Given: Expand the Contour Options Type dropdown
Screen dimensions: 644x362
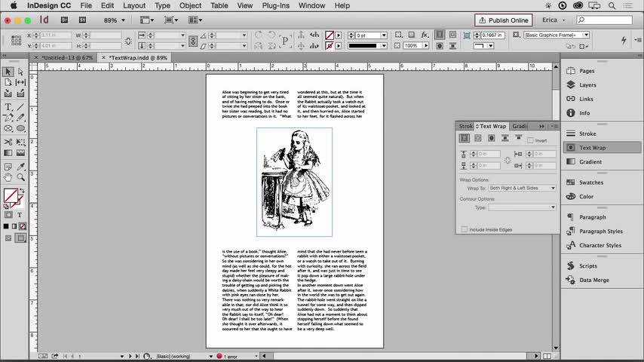Looking at the screenshot, I should pos(522,207).
